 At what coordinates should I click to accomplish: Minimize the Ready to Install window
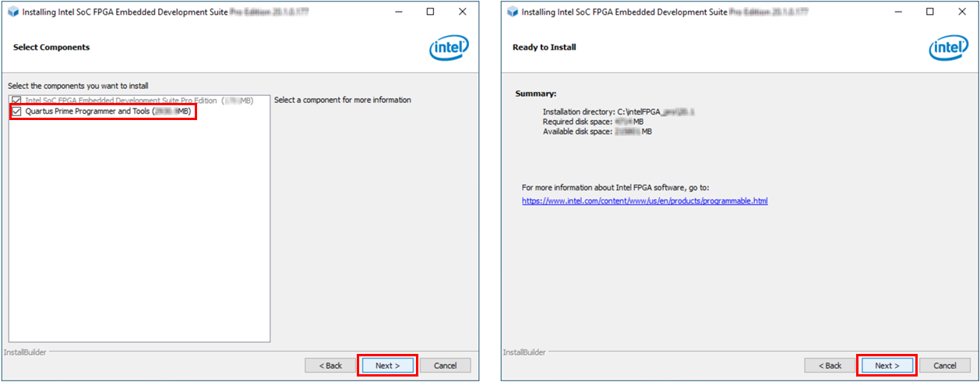pos(898,12)
